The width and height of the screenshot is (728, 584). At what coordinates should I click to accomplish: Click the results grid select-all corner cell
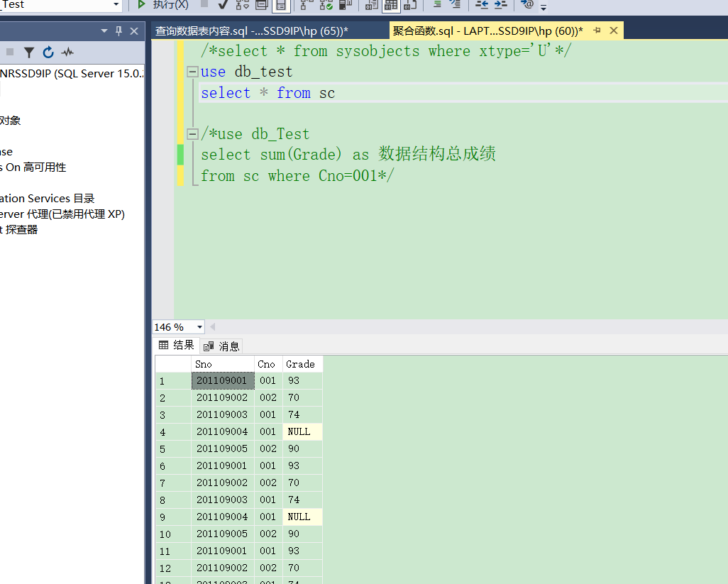tap(173, 365)
